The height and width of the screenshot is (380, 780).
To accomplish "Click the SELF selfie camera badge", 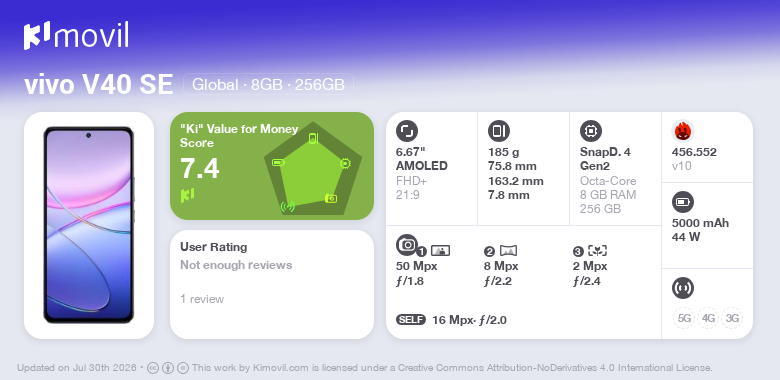I will [411, 320].
